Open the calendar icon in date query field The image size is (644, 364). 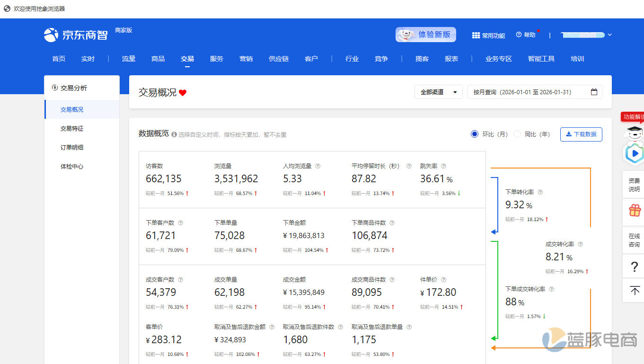[x=594, y=92]
